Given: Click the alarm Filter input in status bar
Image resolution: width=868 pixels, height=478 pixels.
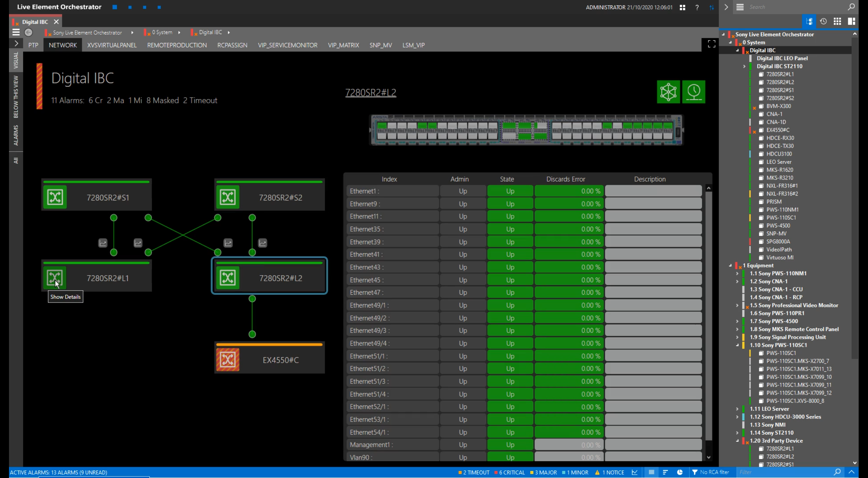Looking at the screenshot, I should pyautogui.click(x=785, y=472).
